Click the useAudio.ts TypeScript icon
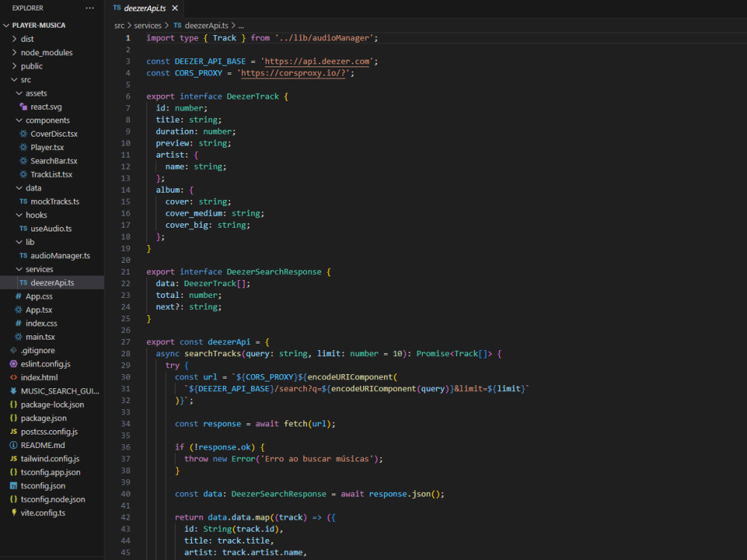Viewport: 747px width, 560px height. point(23,228)
